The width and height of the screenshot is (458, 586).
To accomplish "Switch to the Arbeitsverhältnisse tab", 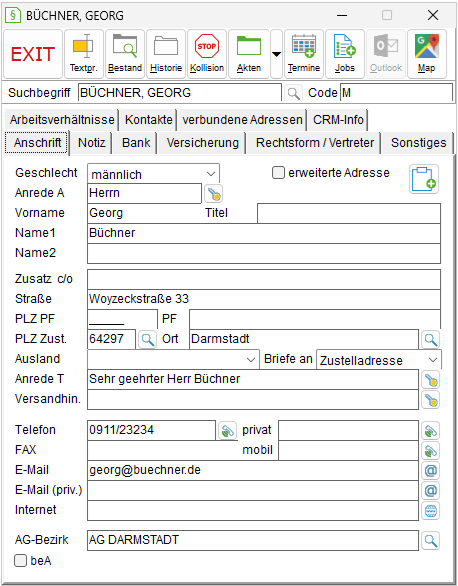I will (x=62, y=120).
